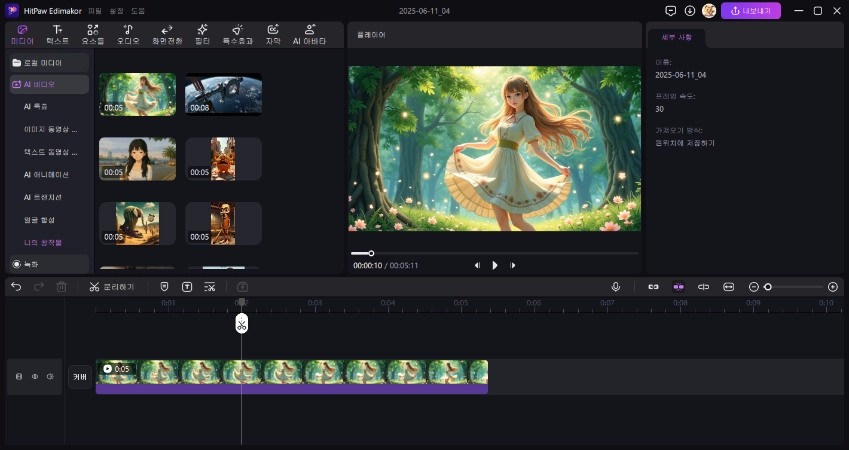Open the 요소들 (Elements) tab
This screenshot has width=849, height=450.
tap(93, 35)
